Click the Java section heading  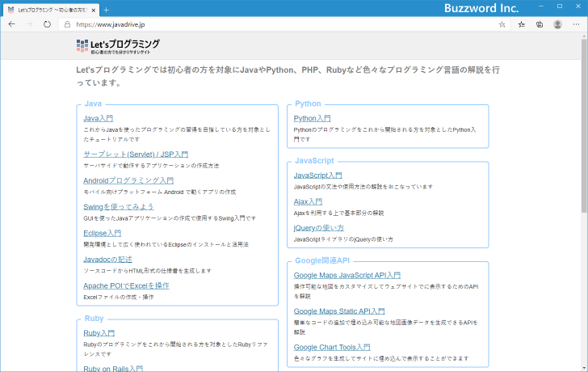(x=93, y=104)
